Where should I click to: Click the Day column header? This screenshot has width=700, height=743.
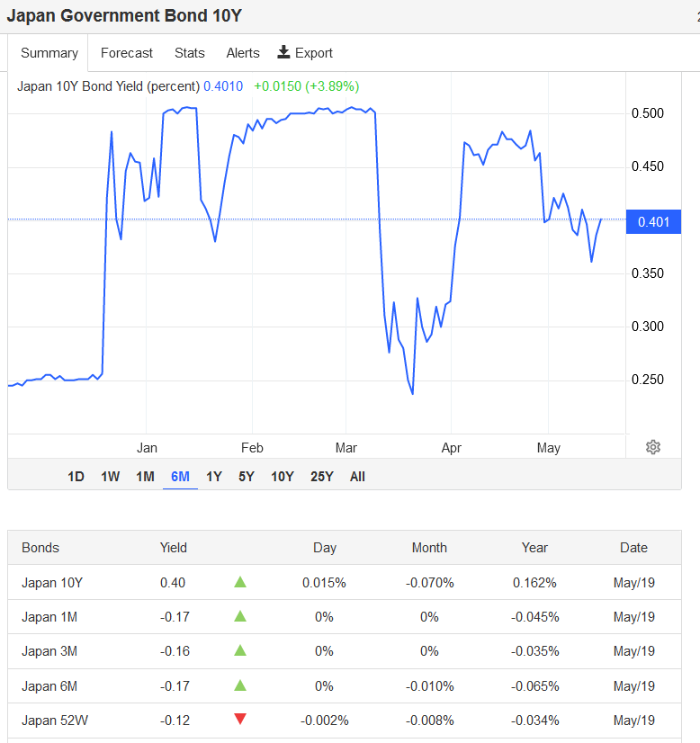[x=325, y=548]
